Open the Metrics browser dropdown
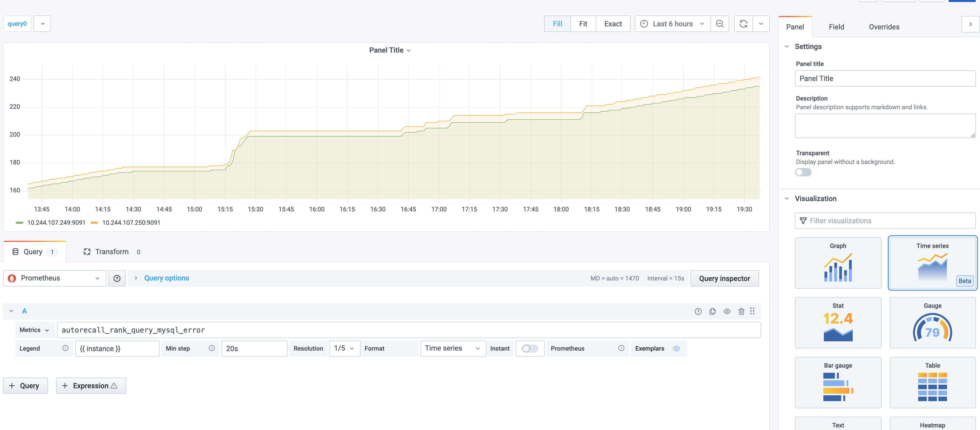 click(x=35, y=330)
